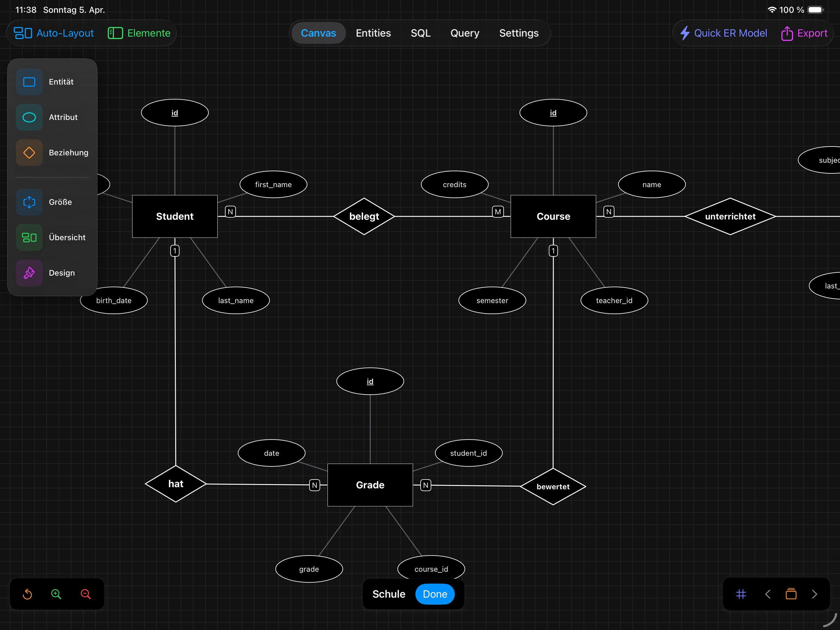Switch to the Settings tab

pos(519,33)
